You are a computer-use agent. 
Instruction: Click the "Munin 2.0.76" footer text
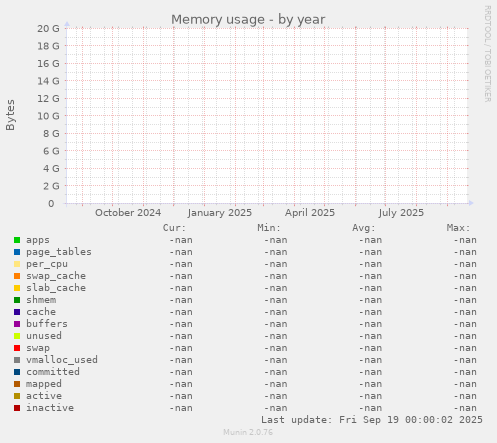tap(248, 432)
